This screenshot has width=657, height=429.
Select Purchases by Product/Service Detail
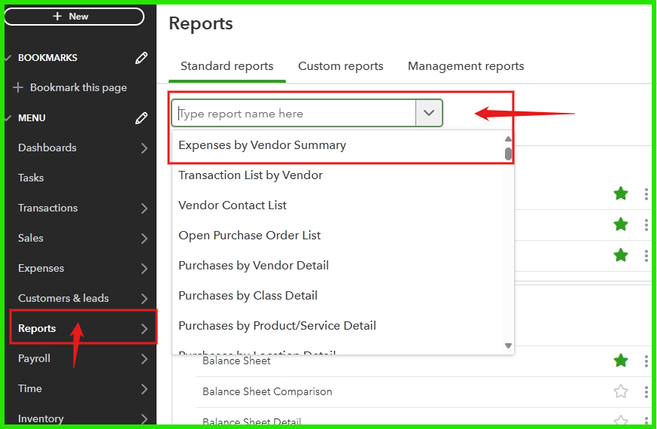coord(277,326)
